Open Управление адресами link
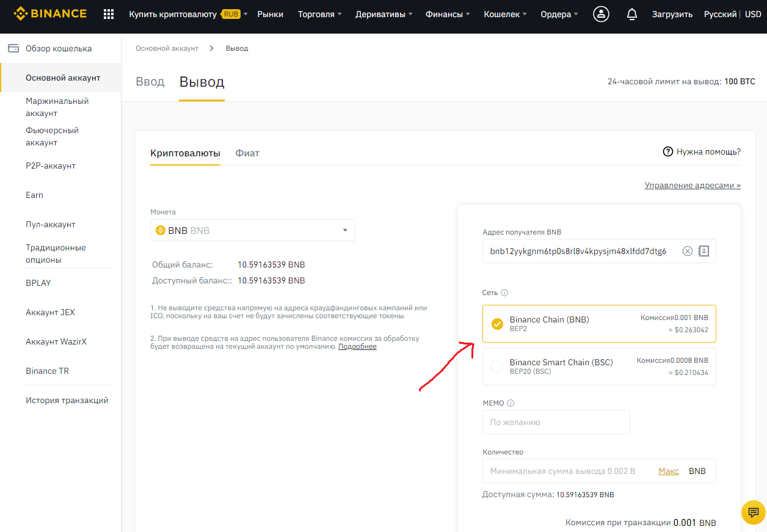Viewport: 767px width, 532px height. [x=692, y=185]
